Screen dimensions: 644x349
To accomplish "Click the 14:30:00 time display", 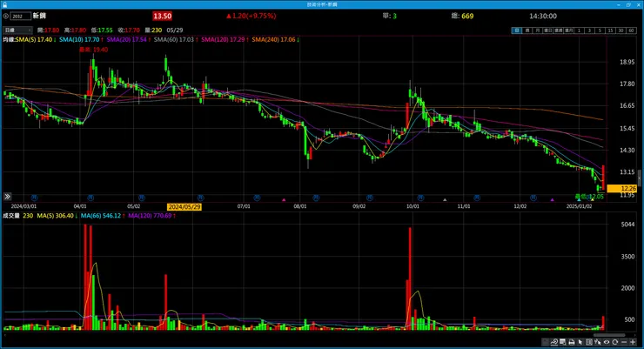I will (542, 16).
